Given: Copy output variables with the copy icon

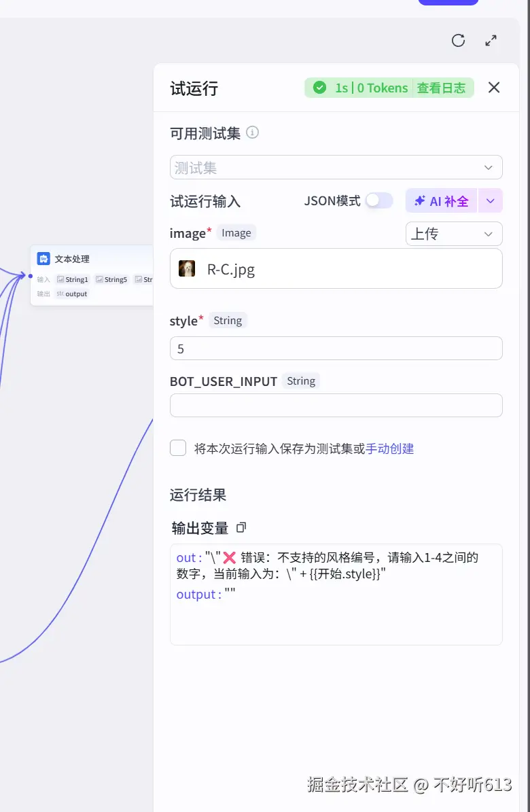Looking at the screenshot, I should point(241,528).
